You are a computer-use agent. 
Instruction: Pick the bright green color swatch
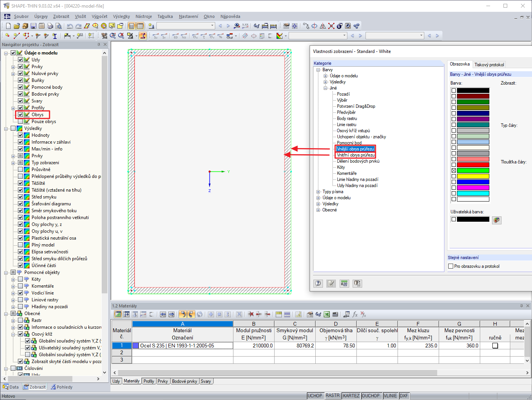tap(473, 171)
